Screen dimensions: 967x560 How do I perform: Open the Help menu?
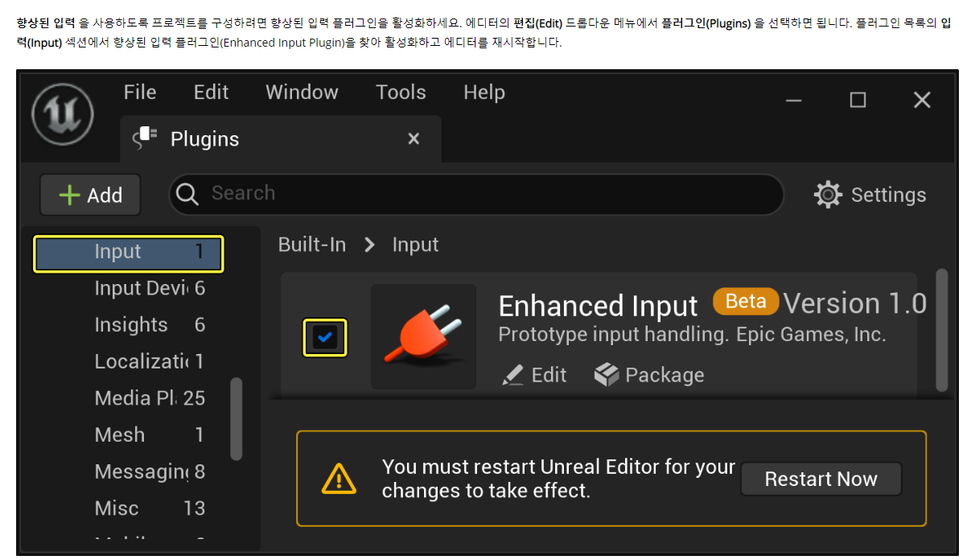pos(484,93)
